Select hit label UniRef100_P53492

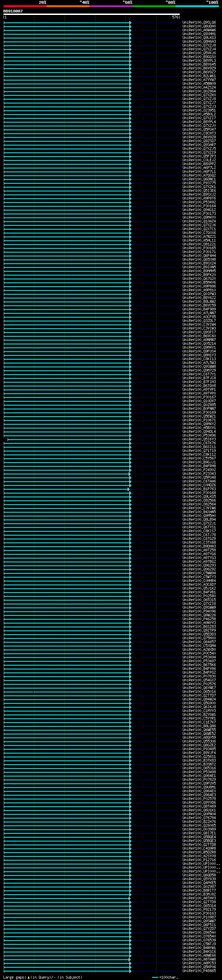[199, 202]
